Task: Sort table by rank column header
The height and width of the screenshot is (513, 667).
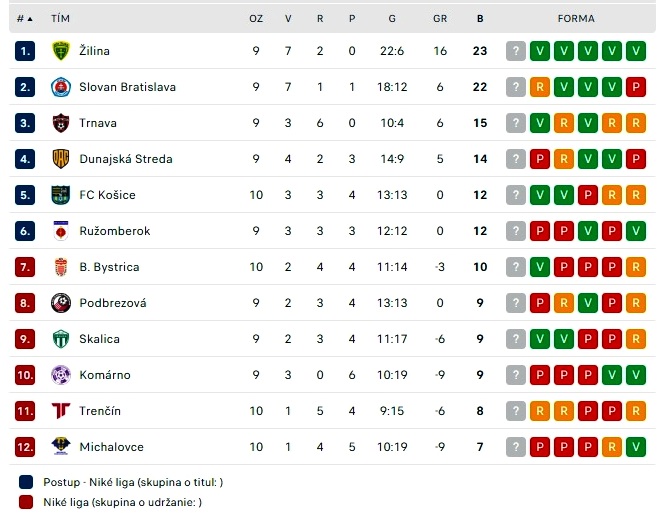Action: click(x=25, y=19)
